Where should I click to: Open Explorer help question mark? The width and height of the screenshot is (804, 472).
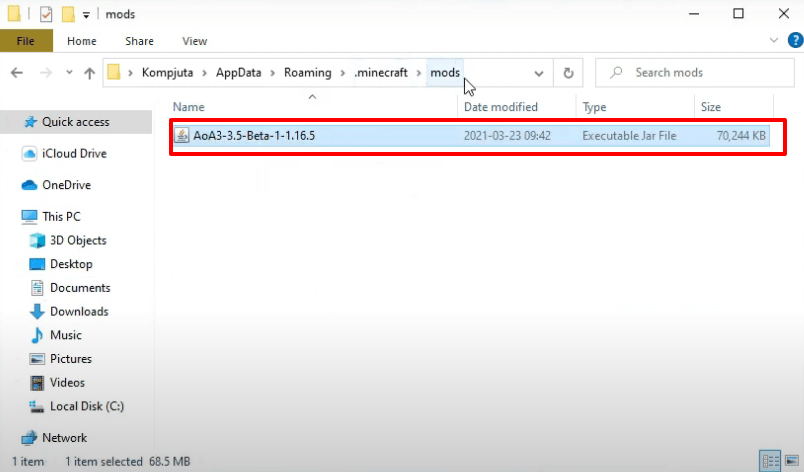795,40
